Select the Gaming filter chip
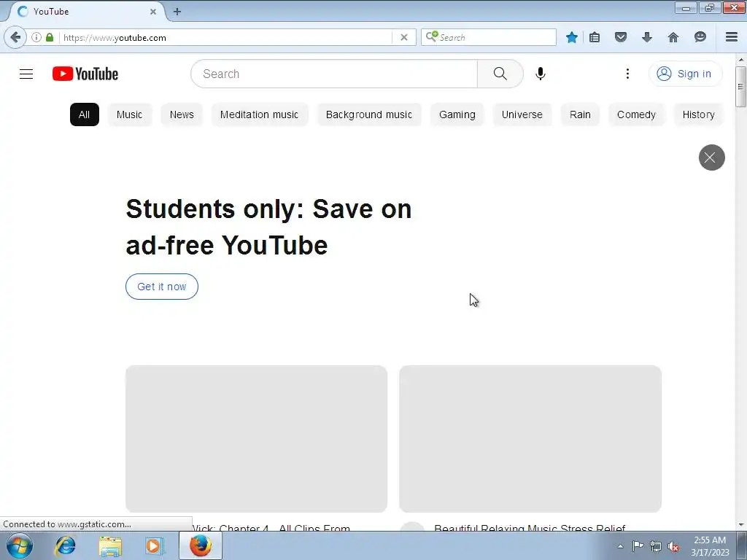 457,114
